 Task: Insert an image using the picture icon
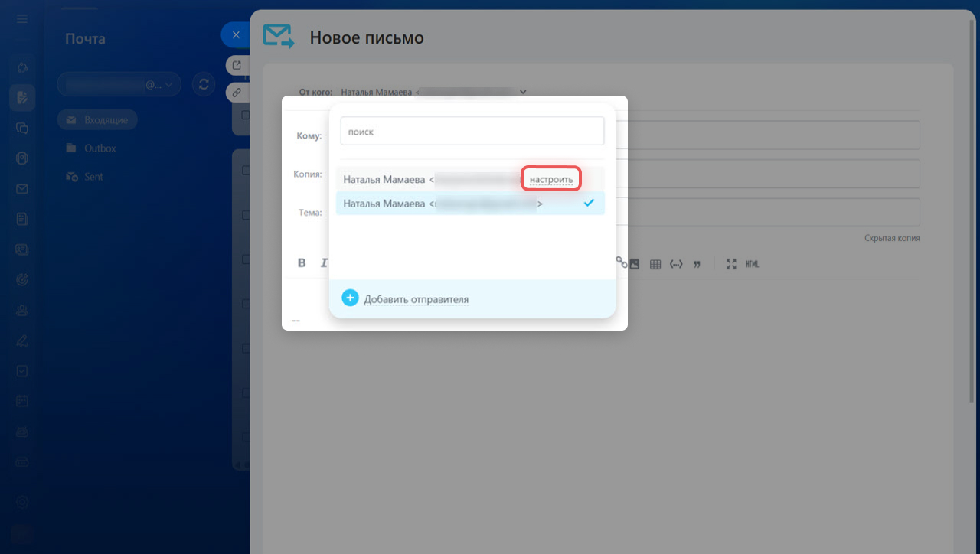(634, 264)
